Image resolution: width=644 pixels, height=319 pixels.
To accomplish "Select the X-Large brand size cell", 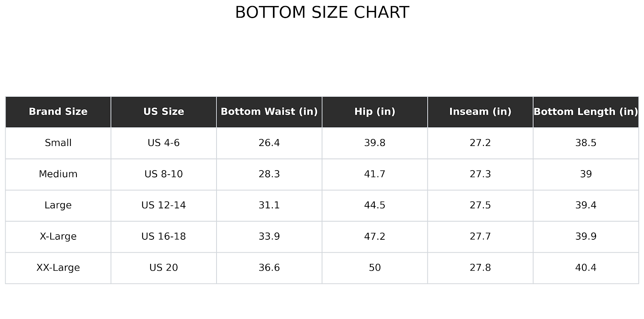I will coord(58,237).
